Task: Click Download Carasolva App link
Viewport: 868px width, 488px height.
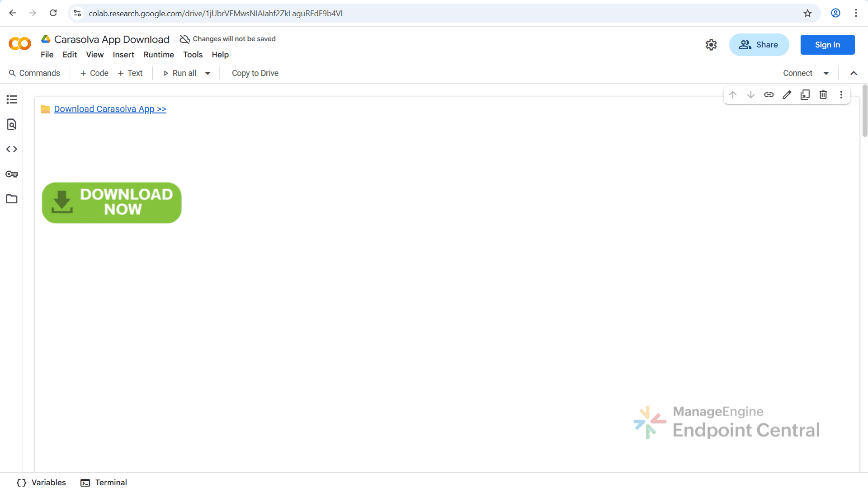Action: [110, 109]
